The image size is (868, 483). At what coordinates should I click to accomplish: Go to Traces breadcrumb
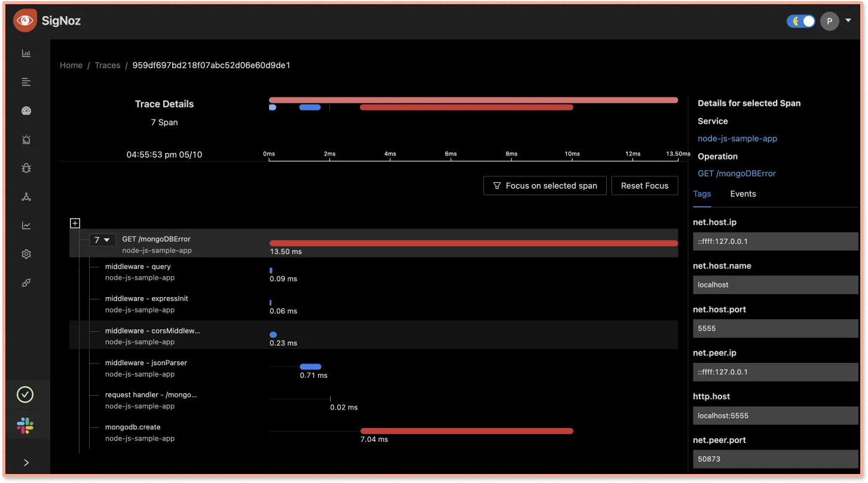pyautogui.click(x=108, y=65)
